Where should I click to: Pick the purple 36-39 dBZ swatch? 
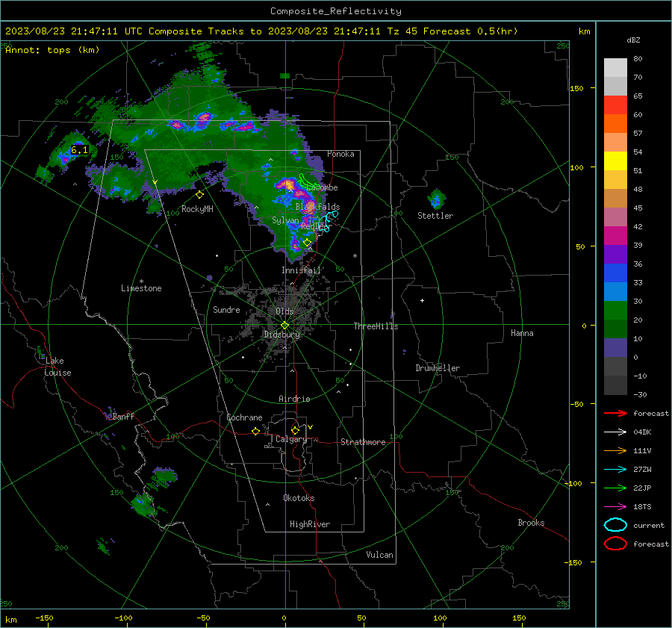pos(615,254)
